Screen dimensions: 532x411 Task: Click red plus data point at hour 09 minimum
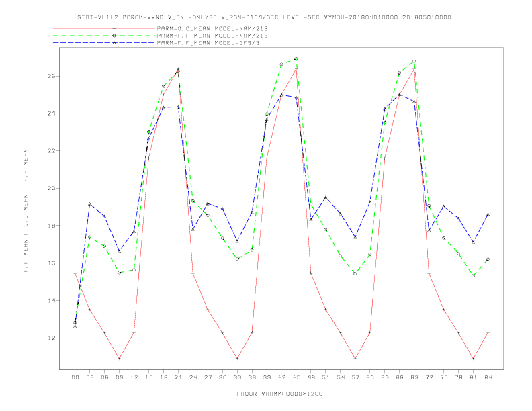coord(119,358)
